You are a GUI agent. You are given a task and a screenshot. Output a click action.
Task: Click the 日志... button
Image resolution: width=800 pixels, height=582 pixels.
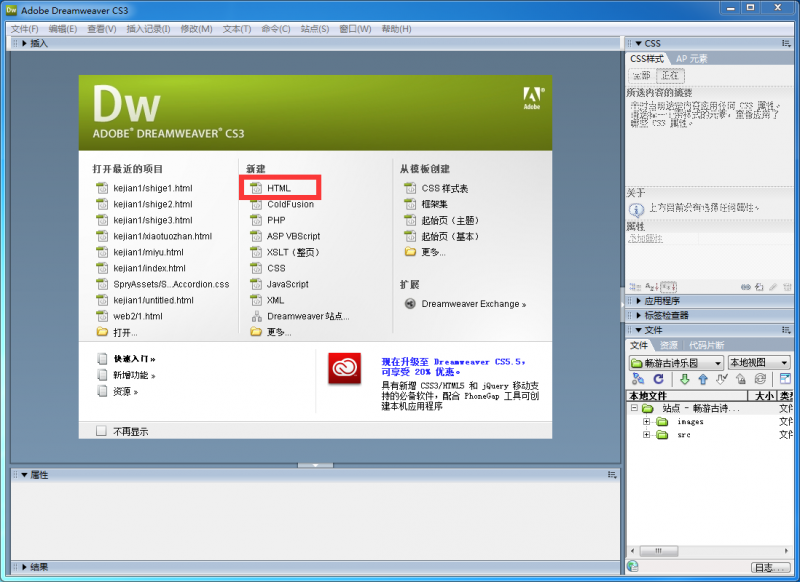tap(771, 567)
